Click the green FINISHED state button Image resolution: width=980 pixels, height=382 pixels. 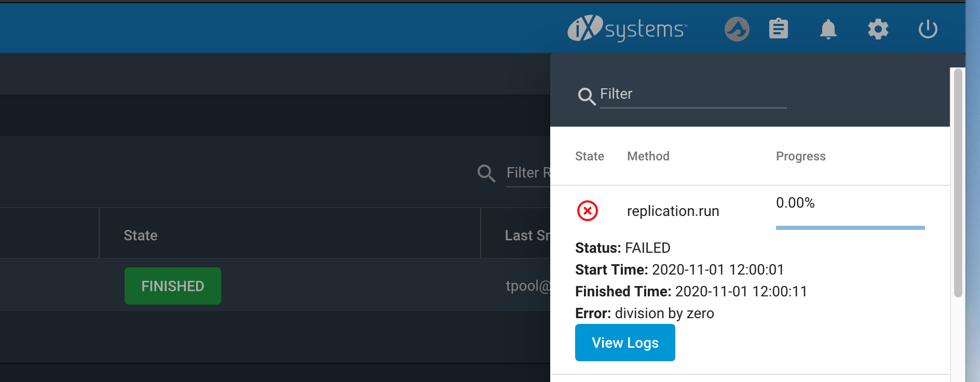(173, 286)
